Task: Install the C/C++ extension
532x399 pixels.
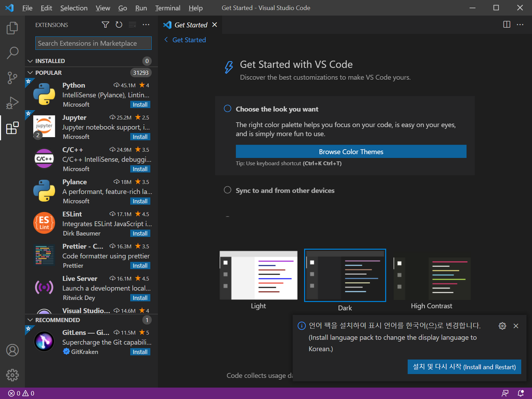Action: (x=140, y=169)
